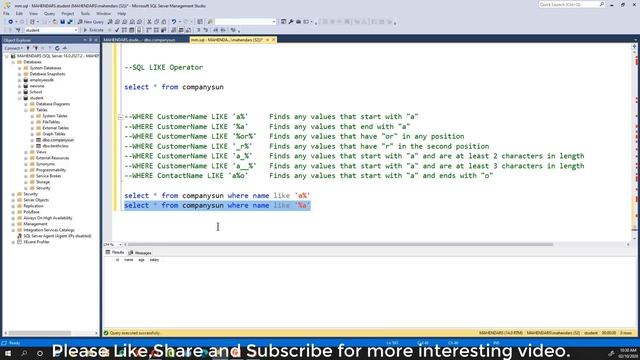Image resolution: width=640 pixels, height=360 pixels.
Task: Select the newone database node
Action: (37, 86)
